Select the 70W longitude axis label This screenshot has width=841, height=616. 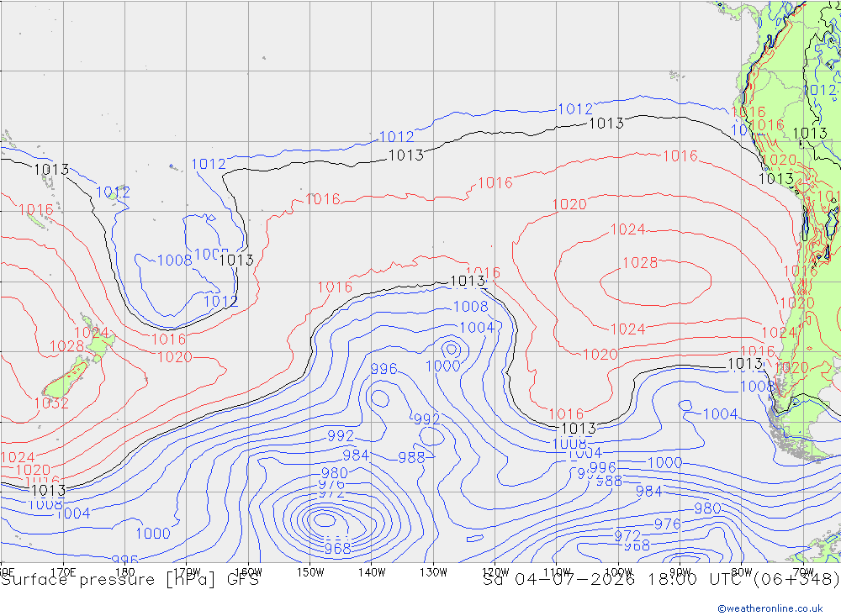click(x=803, y=572)
